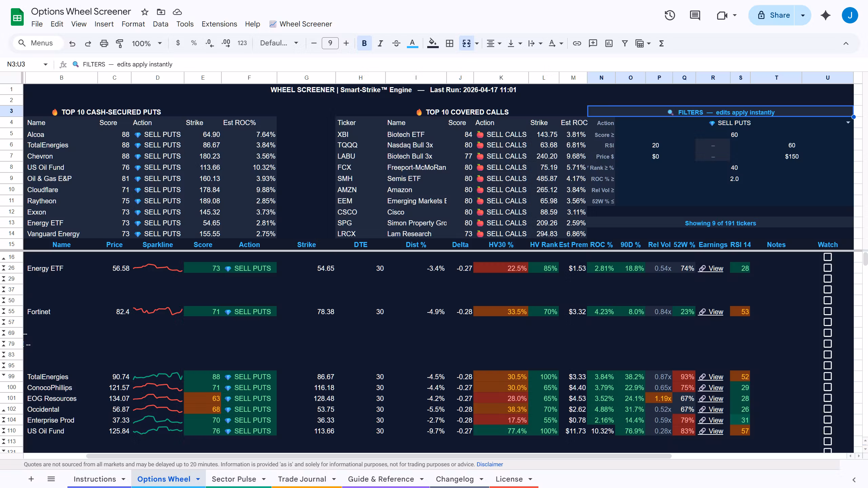
Task: Toggle Italic formatting
Action: tap(380, 43)
